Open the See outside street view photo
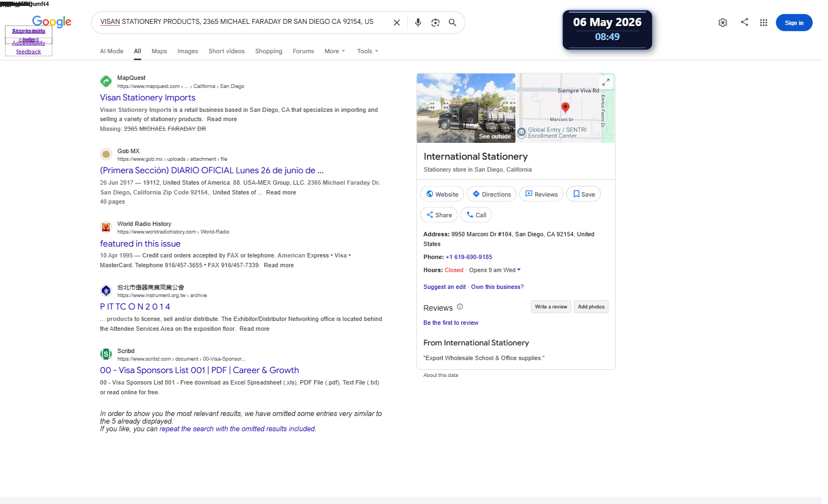This screenshot has height=504, width=828. tap(466, 108)
